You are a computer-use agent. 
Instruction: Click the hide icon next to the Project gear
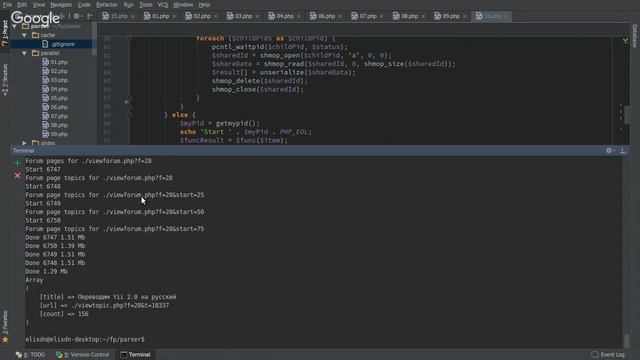(x=90, y=16)
